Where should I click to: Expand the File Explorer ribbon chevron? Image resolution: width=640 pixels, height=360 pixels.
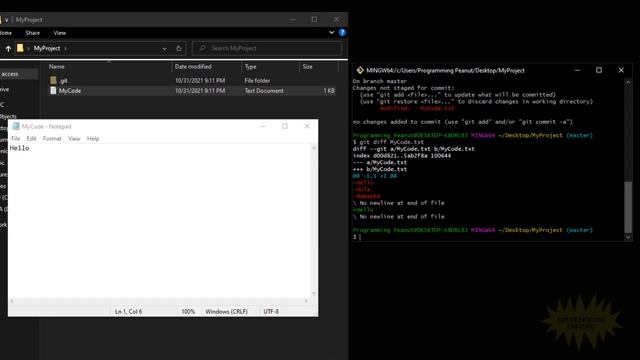point(331,33)
